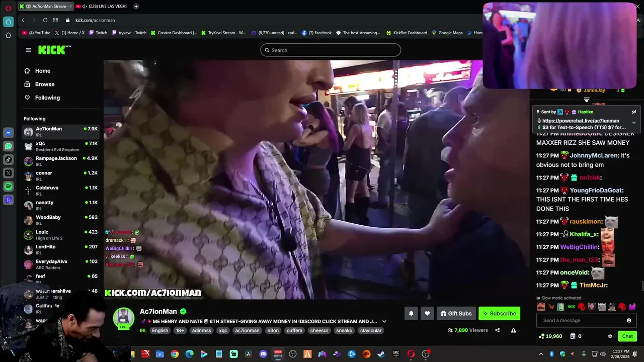Click the clavicular tag

371,330
